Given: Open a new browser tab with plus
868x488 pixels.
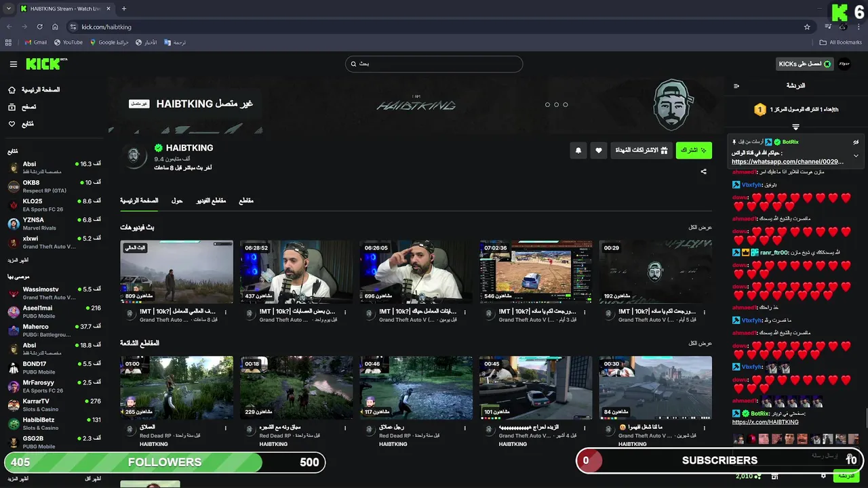Looking at the screenshot, I should click(x=123, y=9).
